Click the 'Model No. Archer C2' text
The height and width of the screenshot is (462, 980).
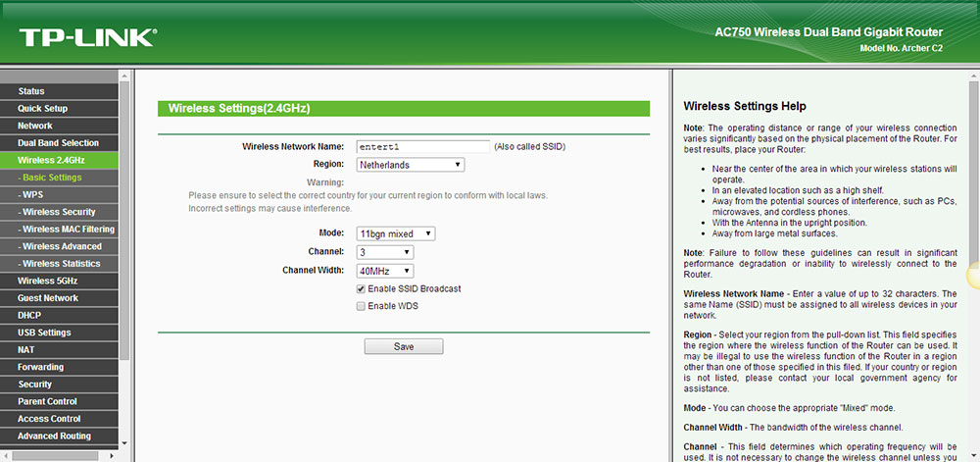click(901, 48)
